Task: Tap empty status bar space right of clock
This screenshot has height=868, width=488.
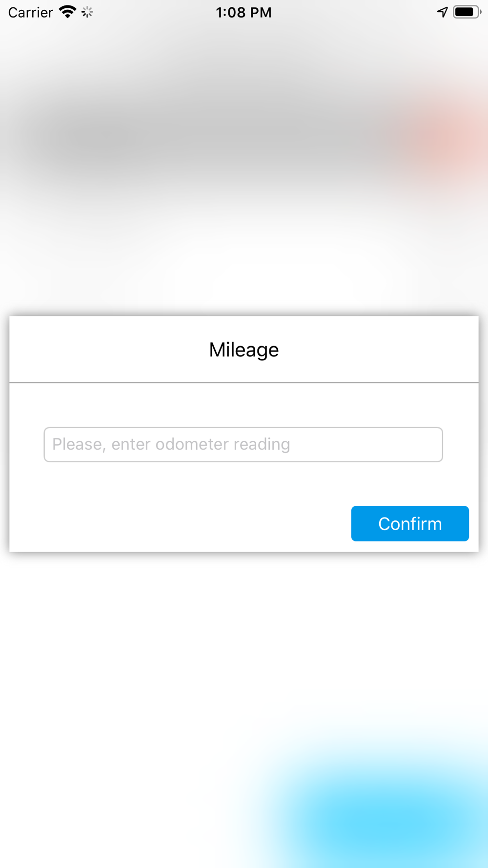Action: coord(356,12)
